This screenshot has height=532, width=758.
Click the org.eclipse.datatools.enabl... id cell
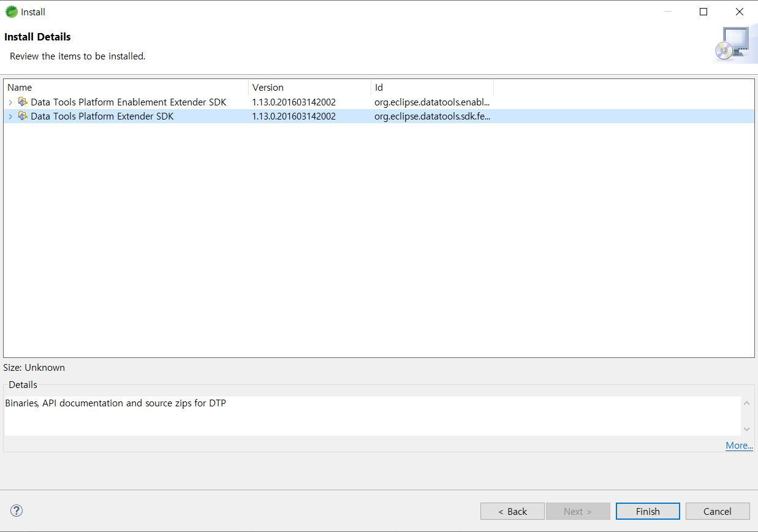[x=432, y=102]
